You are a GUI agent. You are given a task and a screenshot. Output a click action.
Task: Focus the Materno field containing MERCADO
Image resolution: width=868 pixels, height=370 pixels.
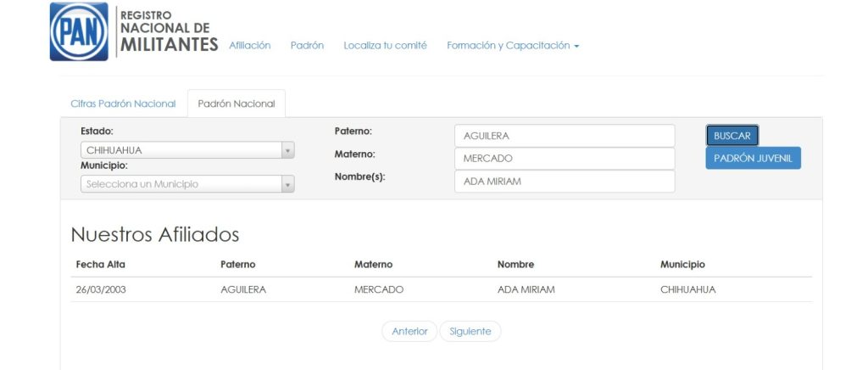coord(564,159)
